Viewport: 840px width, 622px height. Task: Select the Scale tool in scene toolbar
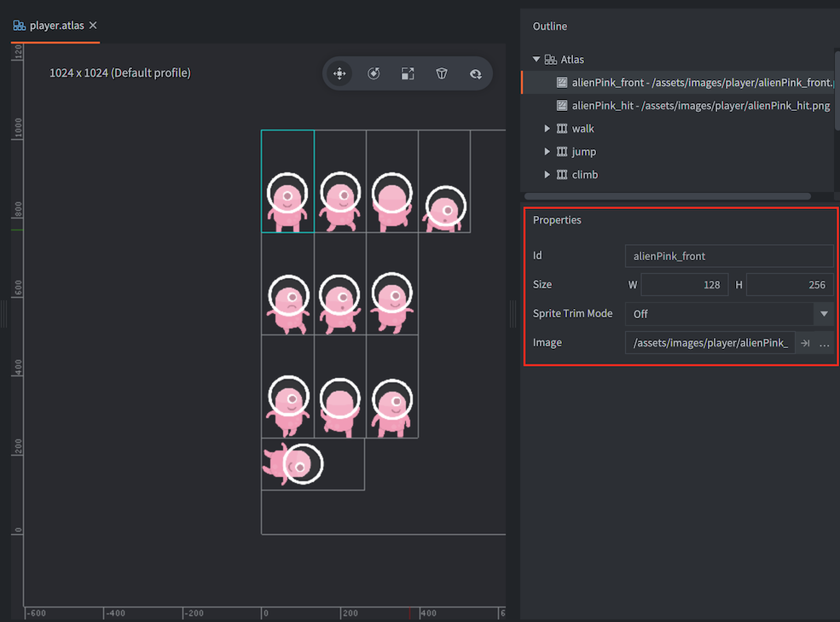coord(408,74)
